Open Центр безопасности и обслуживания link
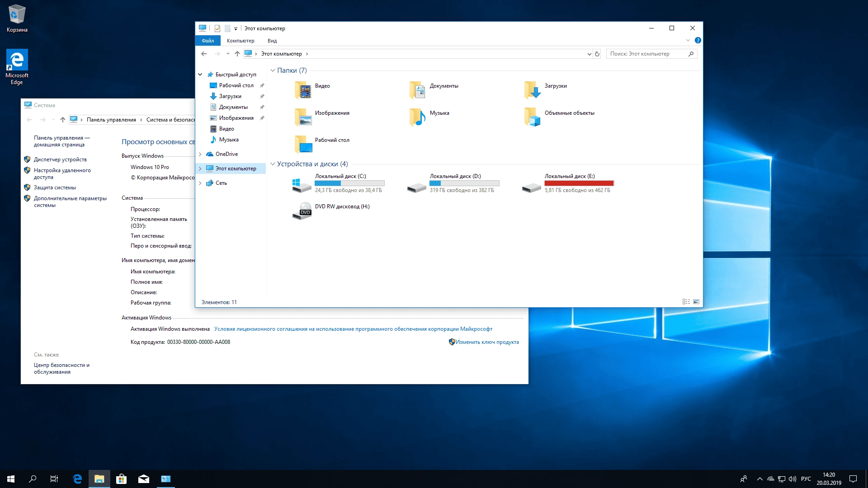 [61, 368]
